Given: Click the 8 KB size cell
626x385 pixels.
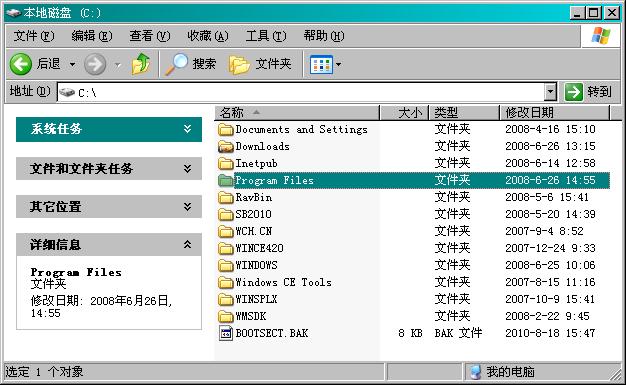Looking at the screenshot, I should tap(410, 333).
